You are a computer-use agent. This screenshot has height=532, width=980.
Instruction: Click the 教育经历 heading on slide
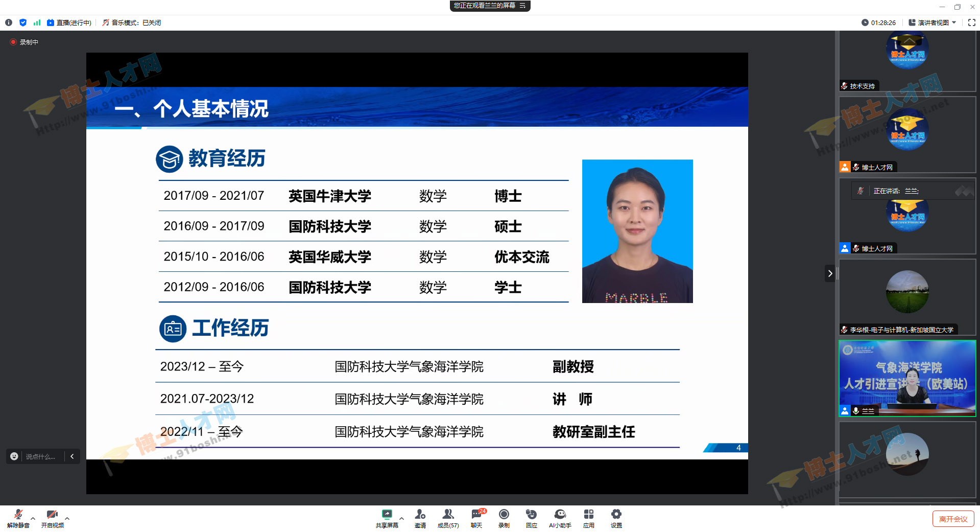tap(227, 158)
